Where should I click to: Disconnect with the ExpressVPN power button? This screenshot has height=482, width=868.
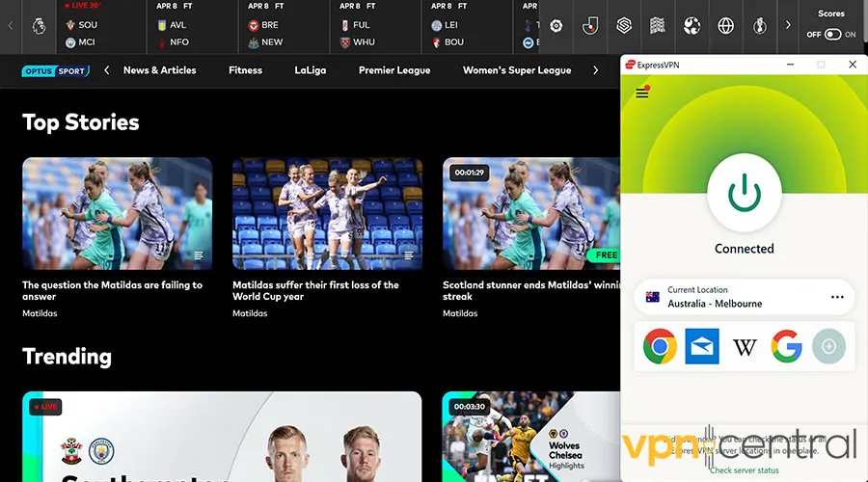pyautogui.click(x=744, y=193)
